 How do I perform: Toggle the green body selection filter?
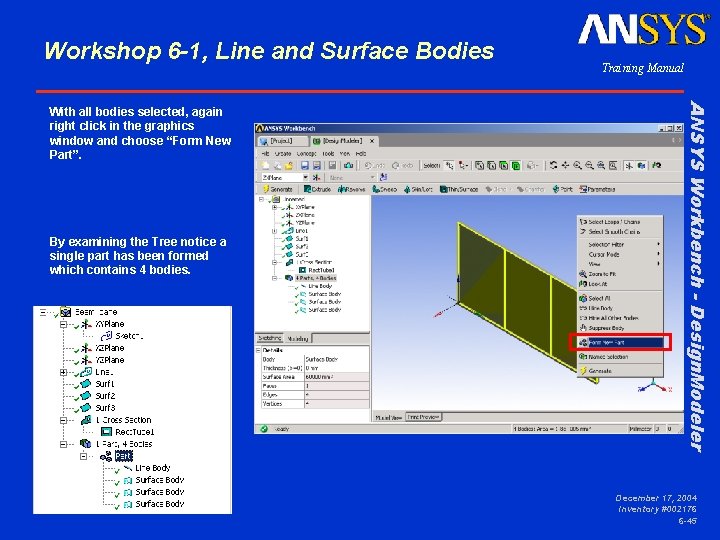(x=516, y=165)
